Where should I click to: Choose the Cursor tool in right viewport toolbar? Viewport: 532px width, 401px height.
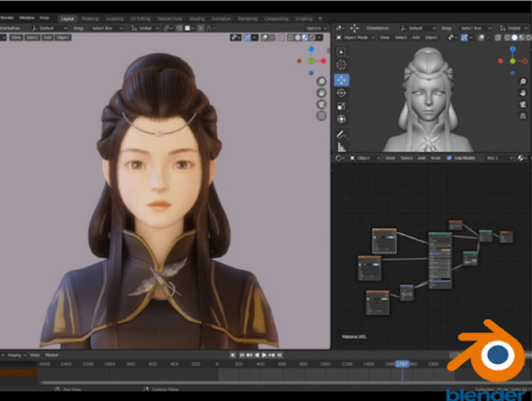pyautogui.click(x=341, y=65)
